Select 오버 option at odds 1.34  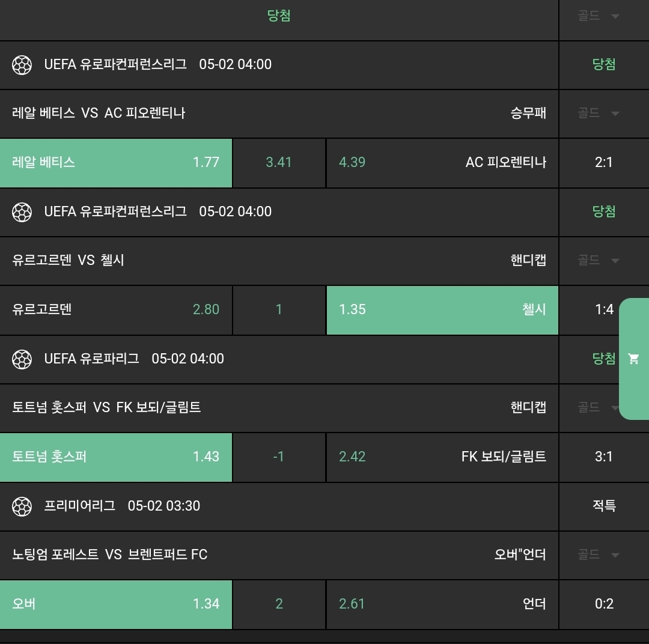point(116,604)
